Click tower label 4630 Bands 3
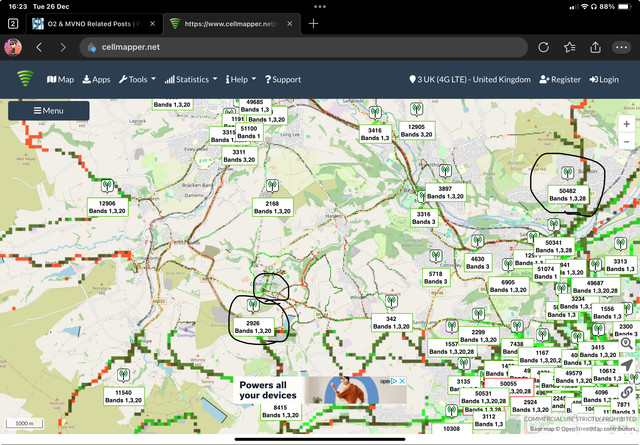Viewport: 640px width, 445px height. (x=478, y=263)
